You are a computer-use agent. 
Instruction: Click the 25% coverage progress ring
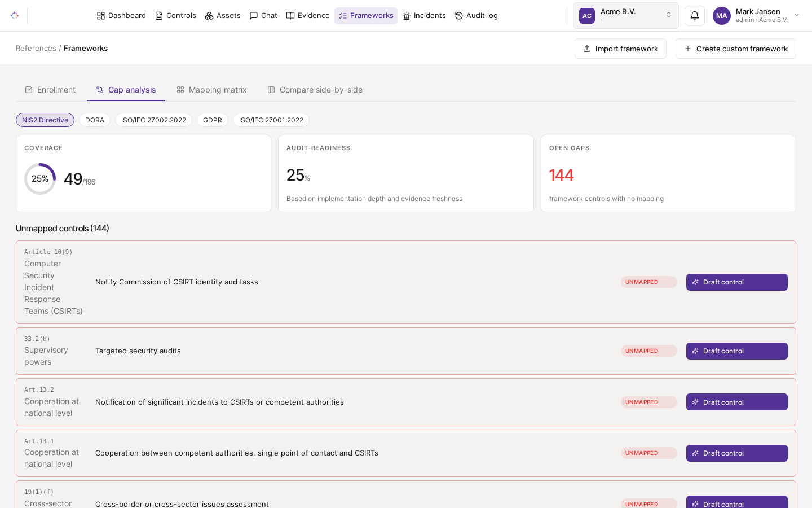click(x=40, y=179)
